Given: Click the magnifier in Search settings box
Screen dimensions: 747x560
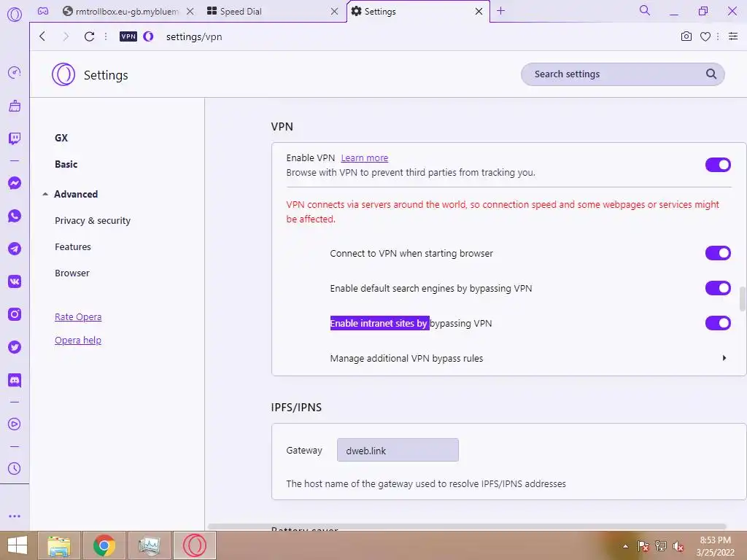Looking at the screenshot, I should click(711, 74).
